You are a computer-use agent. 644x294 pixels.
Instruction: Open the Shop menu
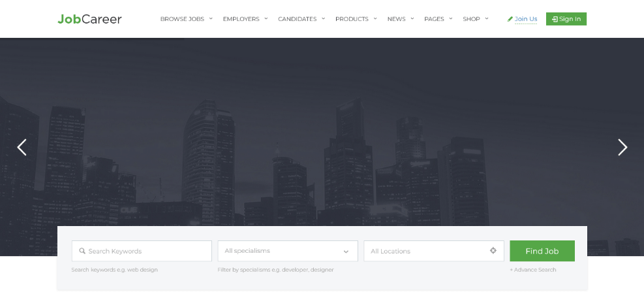pyautogui.click(x=471, y=19)
